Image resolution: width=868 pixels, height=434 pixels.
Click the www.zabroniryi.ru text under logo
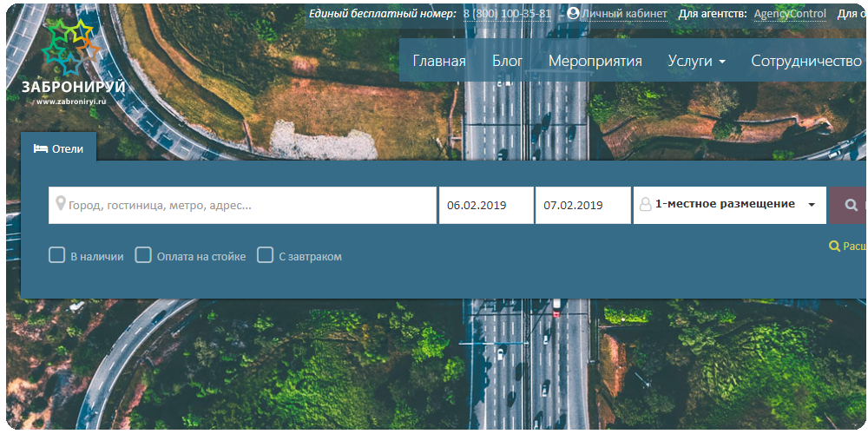pyautogui.click(x=71, y=102)
